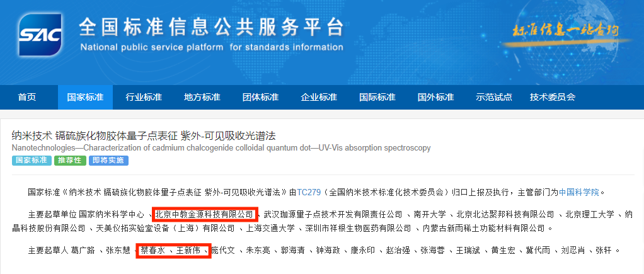
Task: Click drafter name 冀代雨
Action: pyautogui.click(x=538, y=250)
